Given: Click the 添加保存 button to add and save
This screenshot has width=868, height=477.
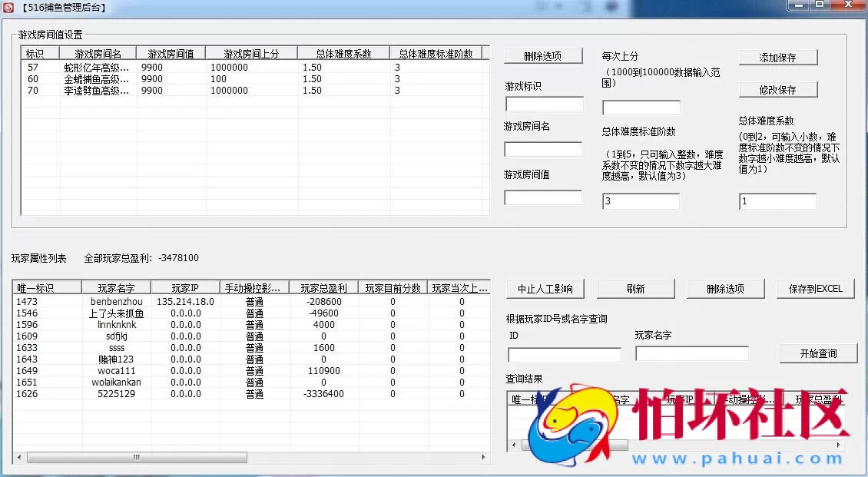Looking at the screenshot, I should click(x=777, y=57).
